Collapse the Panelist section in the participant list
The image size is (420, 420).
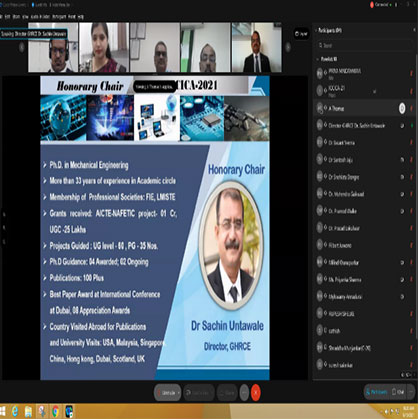pyautogui.click(x=317, y=59)
